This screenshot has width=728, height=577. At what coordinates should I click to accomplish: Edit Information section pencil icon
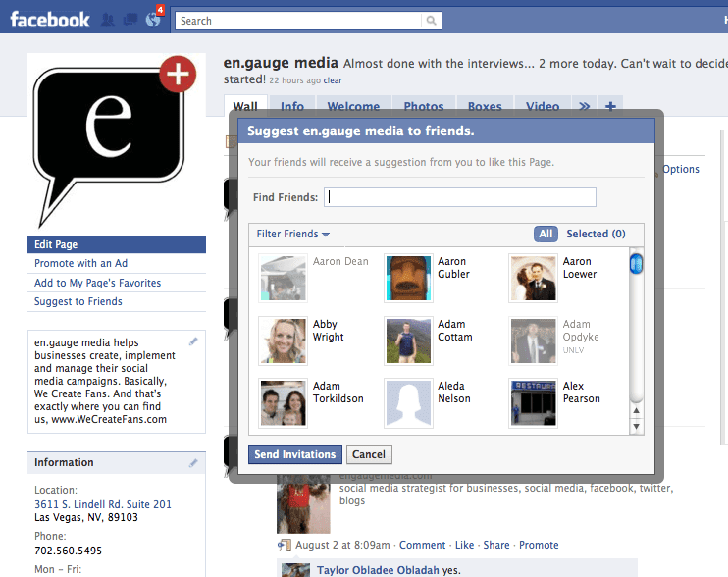coord(193,463)
